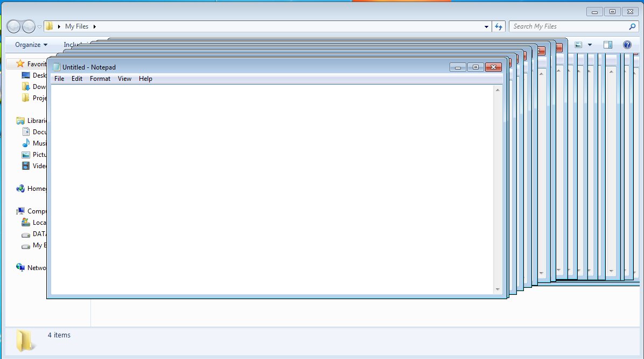The image size is (644, 359).
Task: Open the recent pages dropdown beside Forward
Action: (x=39, y=27)
